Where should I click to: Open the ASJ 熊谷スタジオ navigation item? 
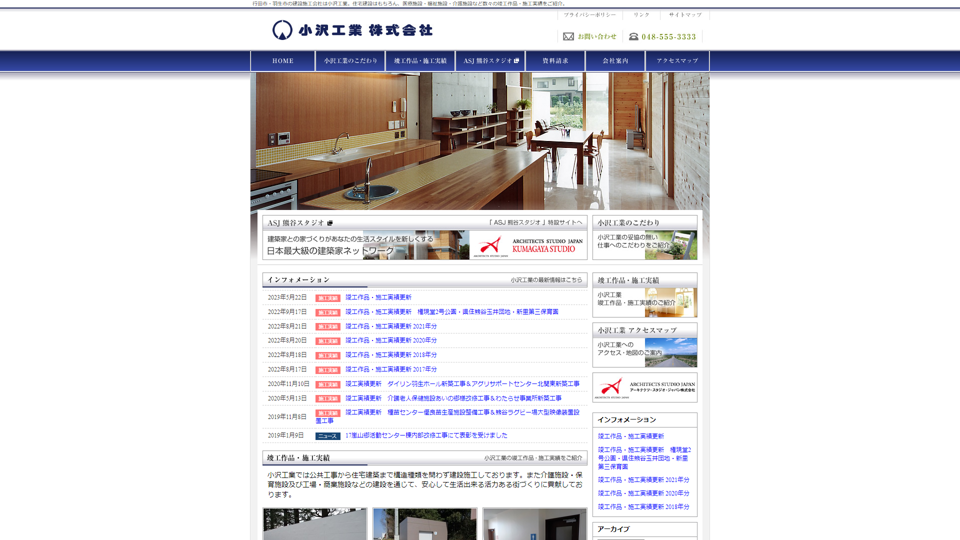[x=490, y=61]
